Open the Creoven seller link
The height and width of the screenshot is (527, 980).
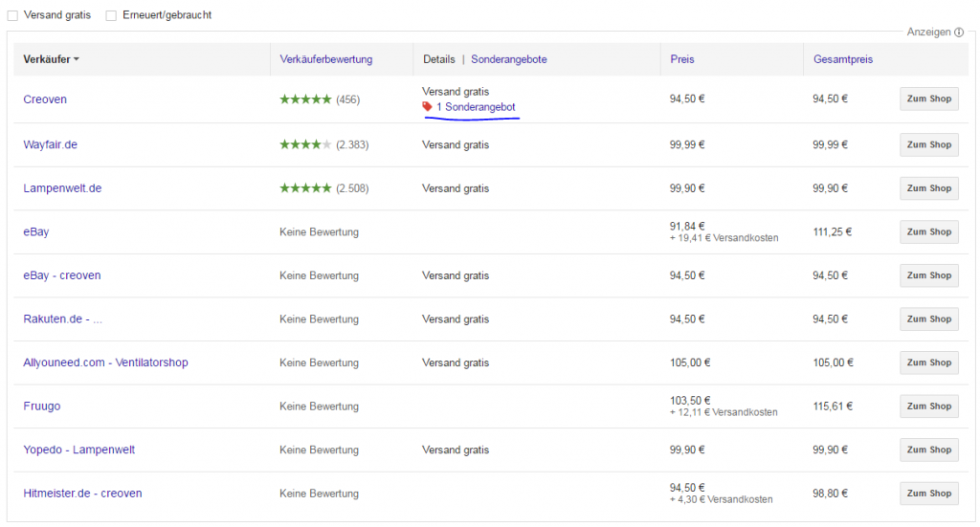pos(45,99)
